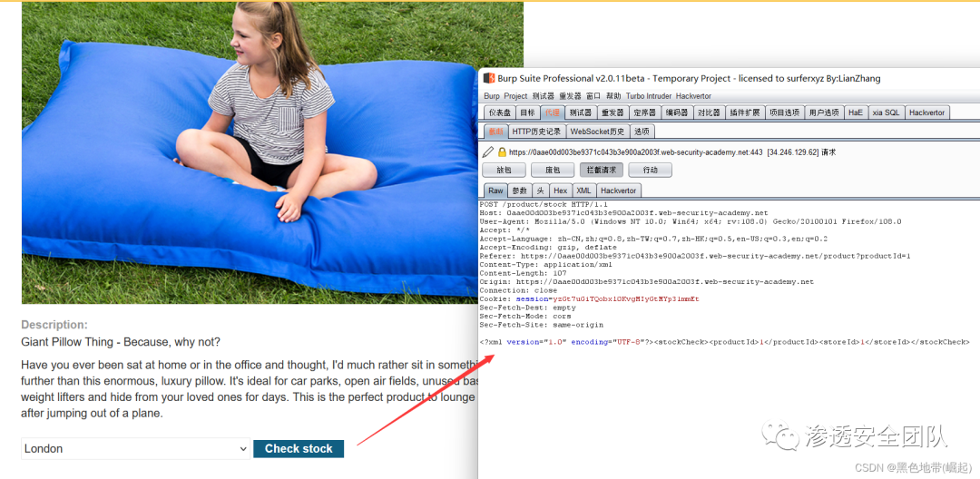980x479 pixels.
Task: Open the Burp menu
Action: point(492,96)
